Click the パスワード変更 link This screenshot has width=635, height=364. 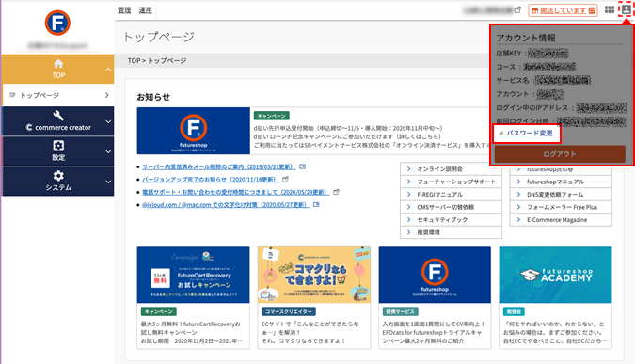(x=530, y=133)
